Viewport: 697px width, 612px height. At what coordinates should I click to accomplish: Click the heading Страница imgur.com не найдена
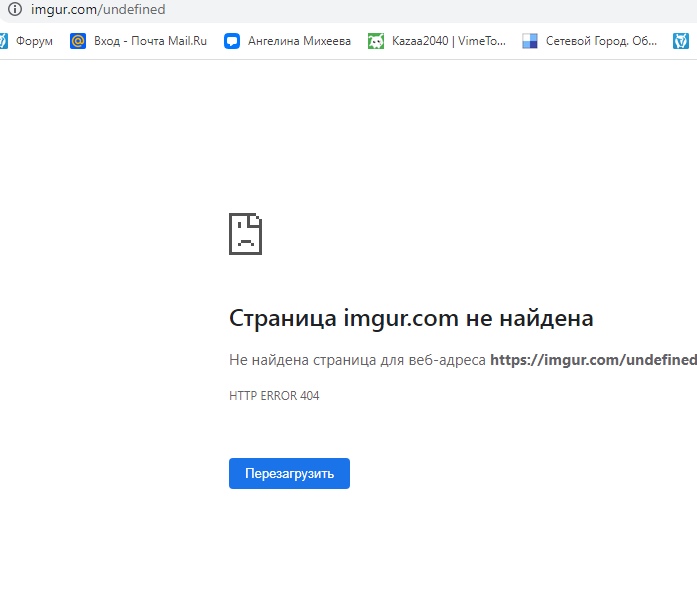(x=411, y=318)
